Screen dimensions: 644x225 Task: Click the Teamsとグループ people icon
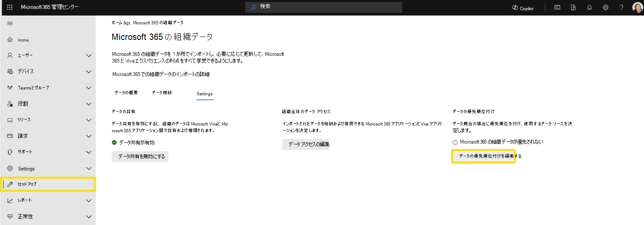coord(10,88)
